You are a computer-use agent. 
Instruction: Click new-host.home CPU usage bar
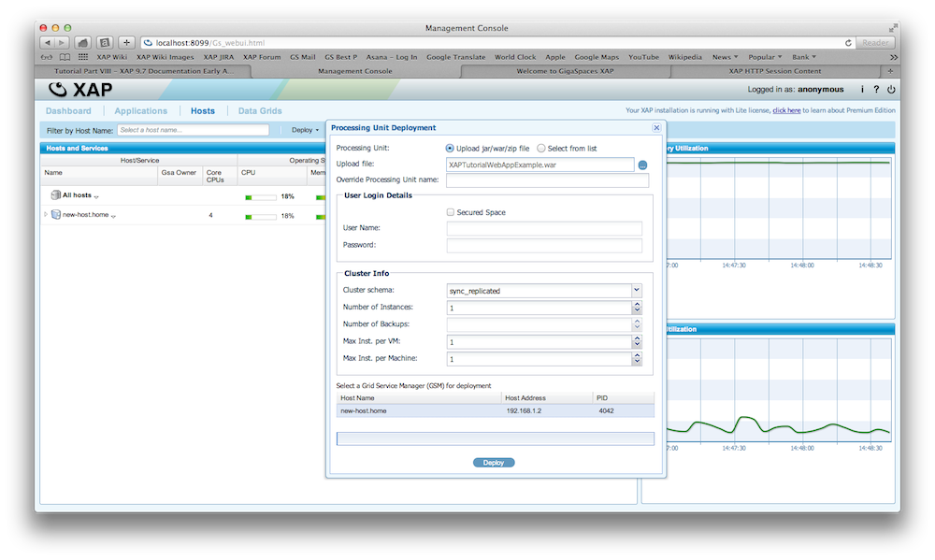point(261,217)
